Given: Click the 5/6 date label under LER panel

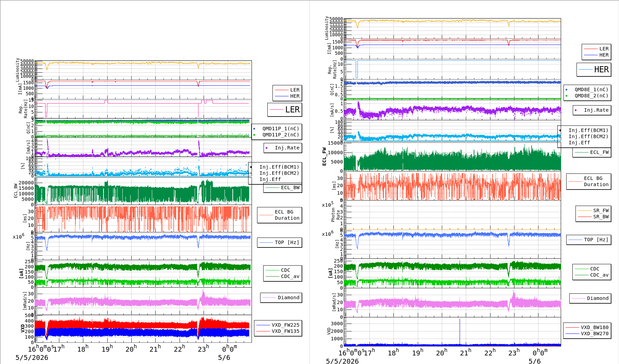Looking at the screenshot, I should tap(224, 358).
